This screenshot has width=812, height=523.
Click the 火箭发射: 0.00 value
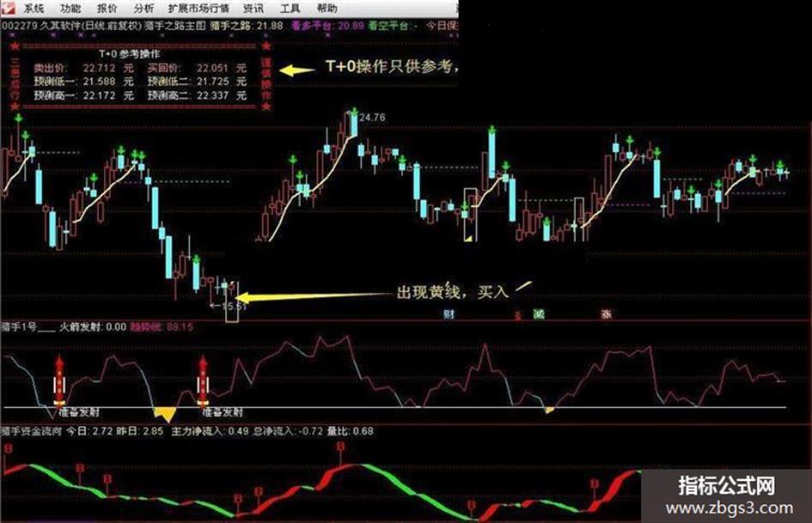[x=93, y=326]
